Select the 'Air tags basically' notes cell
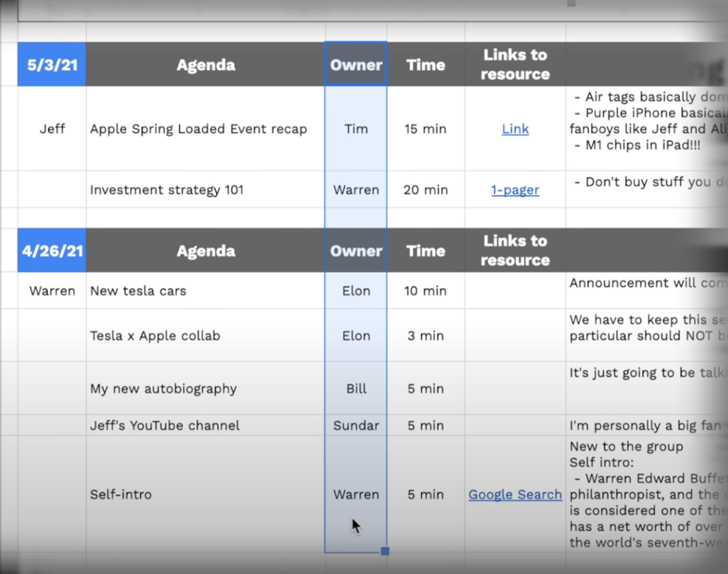The height and width of the screenshot is (574, 728). [x=646, y=129]
